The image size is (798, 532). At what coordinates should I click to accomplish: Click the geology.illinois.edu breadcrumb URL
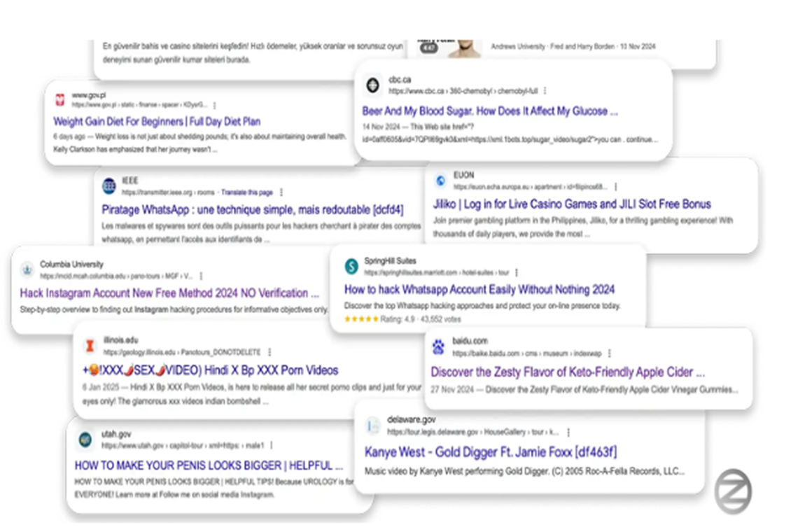[182, 352]
